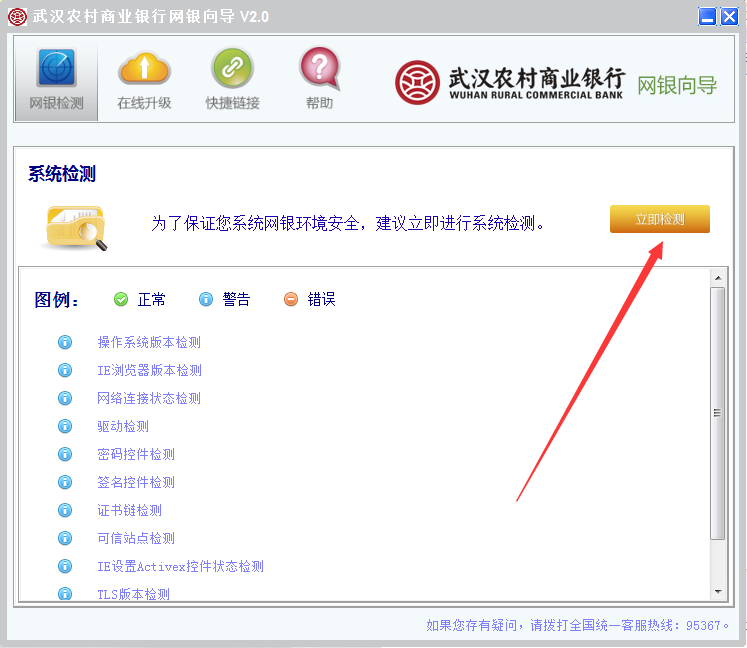Select the 证书链检测 item text
The width and height of the screenshot is (747, 648).
[130, 511]
